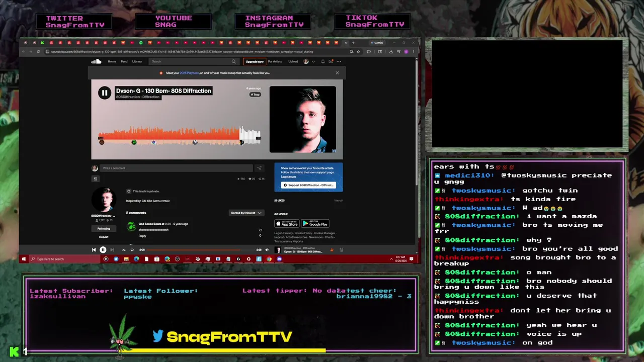
Task: Click the Google Play badge
Action: click(x=315, y=223)
